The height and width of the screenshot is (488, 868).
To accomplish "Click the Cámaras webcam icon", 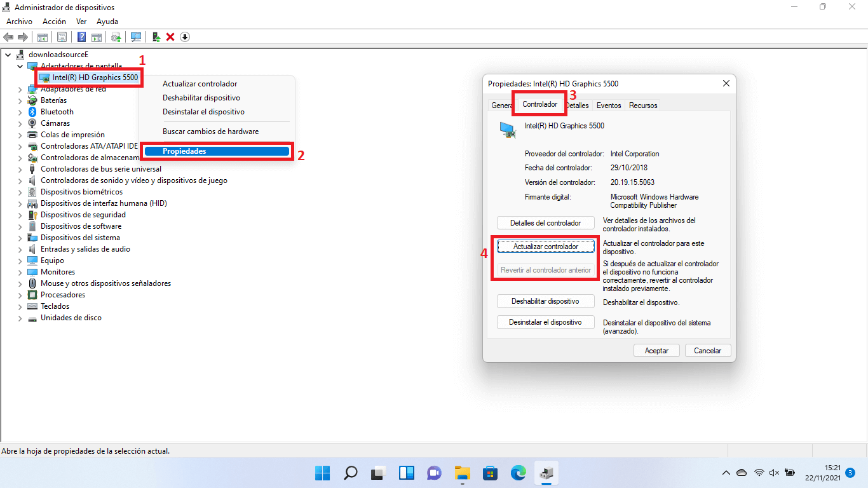I will click(x=33, y=123).
